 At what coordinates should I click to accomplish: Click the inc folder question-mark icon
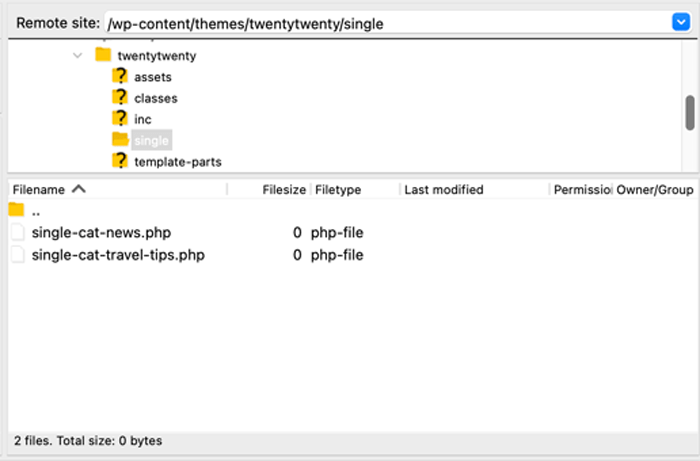click(x=120, y=119)
